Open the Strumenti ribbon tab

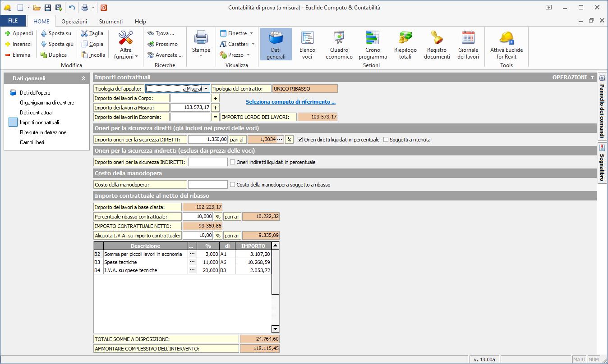click(111, 21)
